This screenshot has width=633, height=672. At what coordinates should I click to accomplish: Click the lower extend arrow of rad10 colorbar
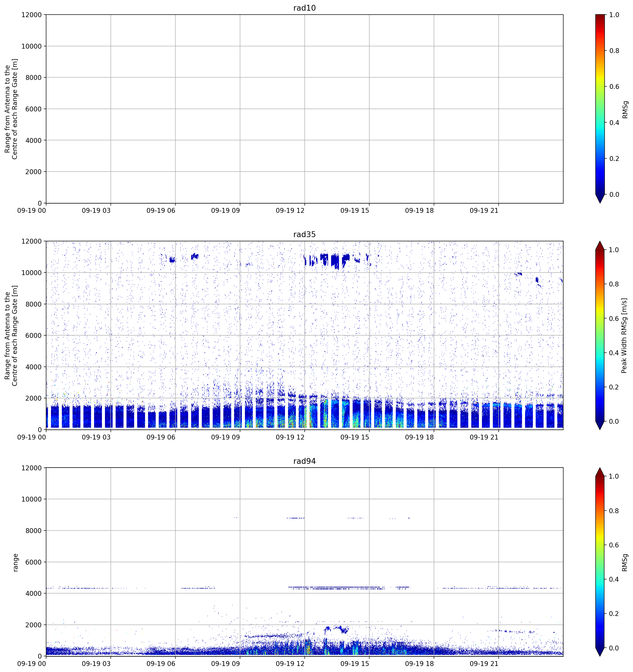[x=600, y=199]
